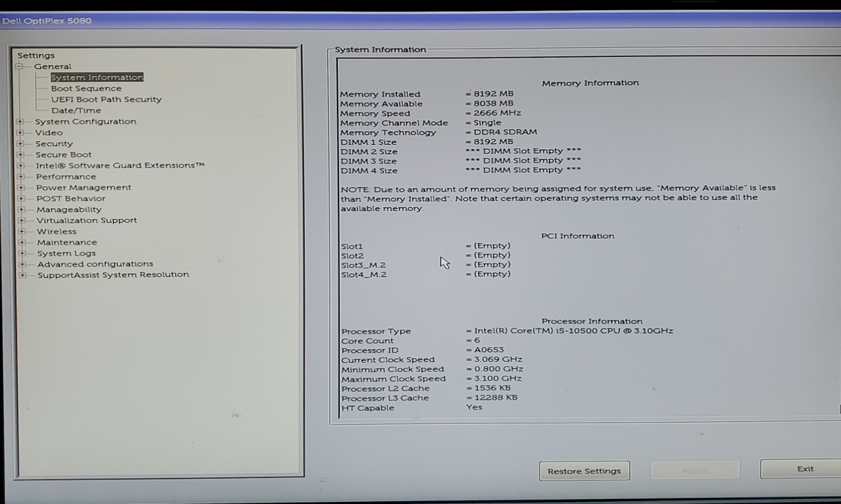Click the Dell OptiPlex 5080 title
Image resolution: width=841 pixels, height=504 pixels.
pos(47,21)
